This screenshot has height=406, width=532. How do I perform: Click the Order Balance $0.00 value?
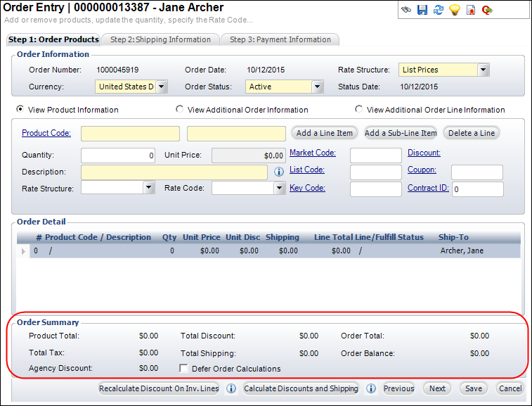coord(479,353)
